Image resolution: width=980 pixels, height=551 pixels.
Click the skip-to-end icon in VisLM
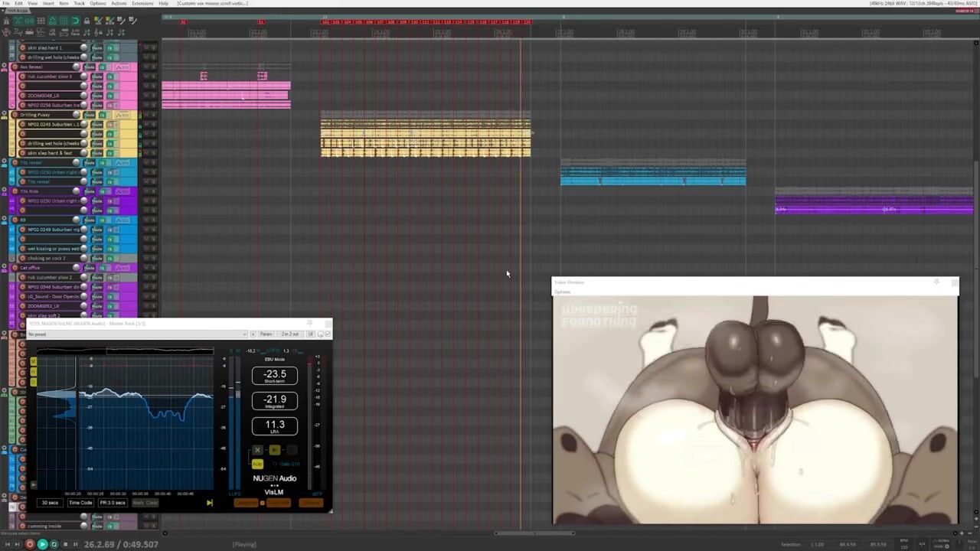[x=209, y=503]
